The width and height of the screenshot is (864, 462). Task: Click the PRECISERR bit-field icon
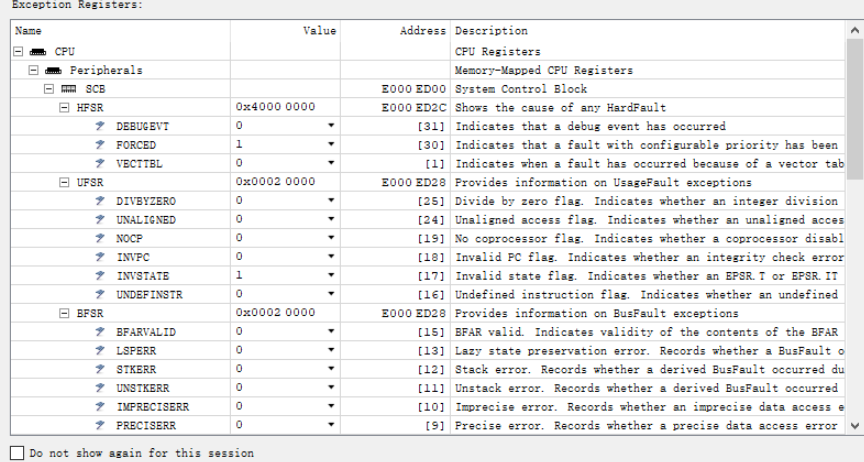click(x=101, y=425)
